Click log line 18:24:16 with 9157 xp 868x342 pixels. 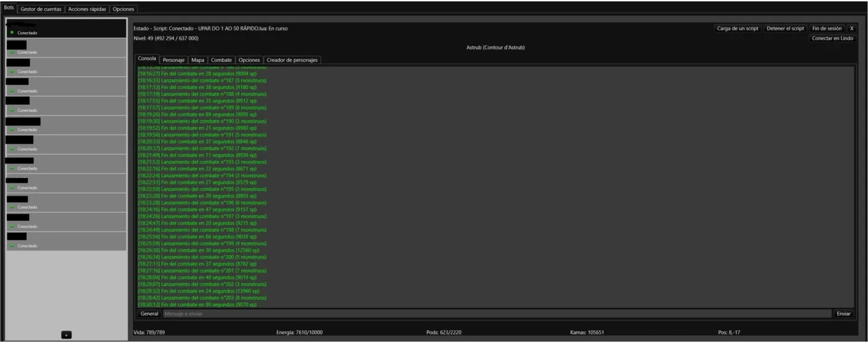click(197, 209)
